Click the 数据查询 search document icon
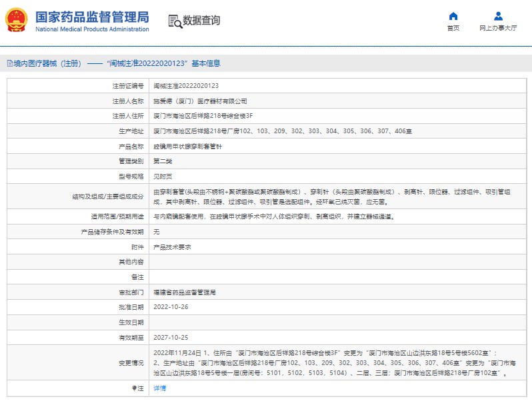The image size is (532, 401). click(175, 21)
